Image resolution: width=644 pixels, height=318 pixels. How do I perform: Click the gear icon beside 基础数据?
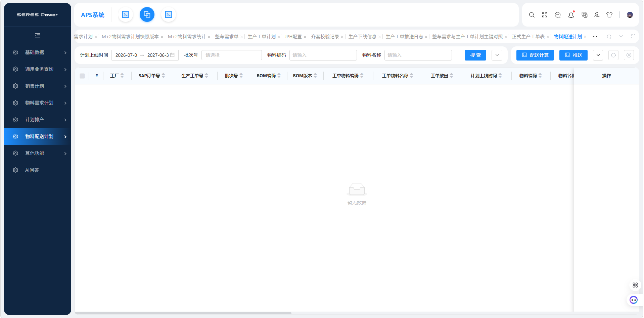pyautogui.click(x=15, y=52)
